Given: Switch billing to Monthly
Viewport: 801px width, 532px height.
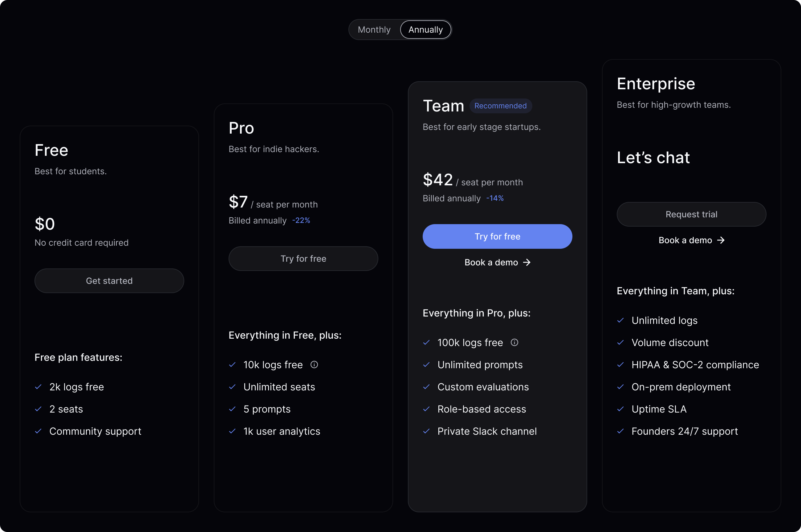Looking at the screenshot, I should (374, 30).
